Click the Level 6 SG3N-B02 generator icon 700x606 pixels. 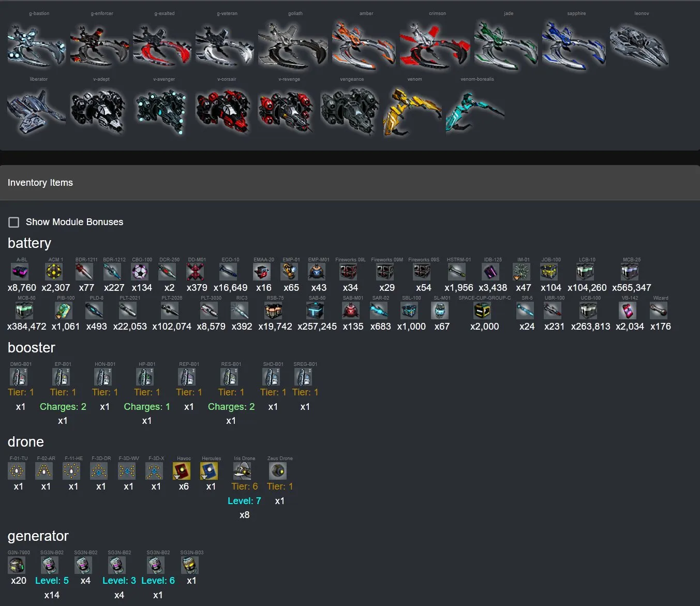[x=156, y=565]
